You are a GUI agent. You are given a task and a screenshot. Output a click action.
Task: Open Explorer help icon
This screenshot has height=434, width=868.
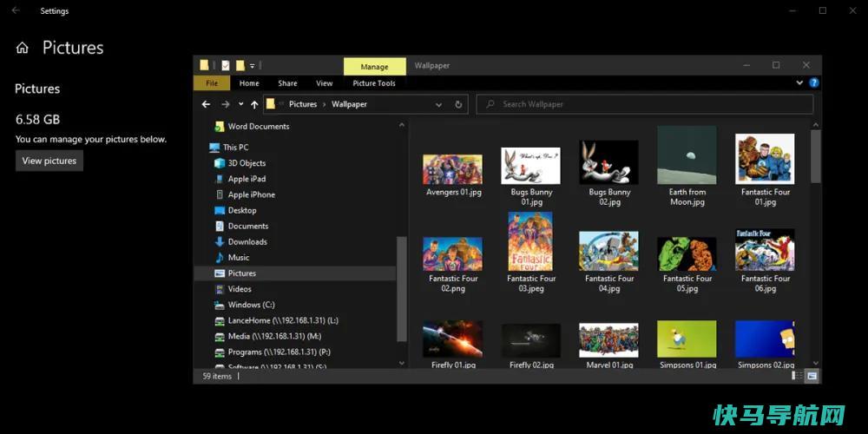[x=814, y=83]
